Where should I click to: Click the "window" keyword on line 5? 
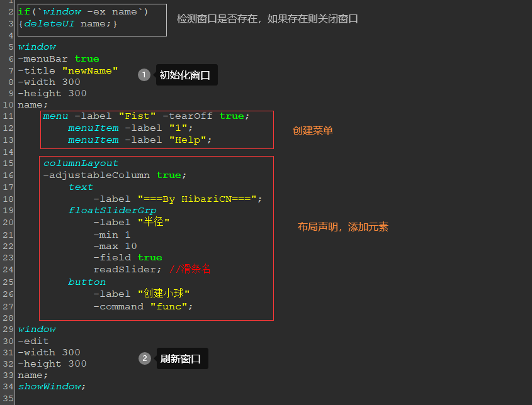pos(37,47)
